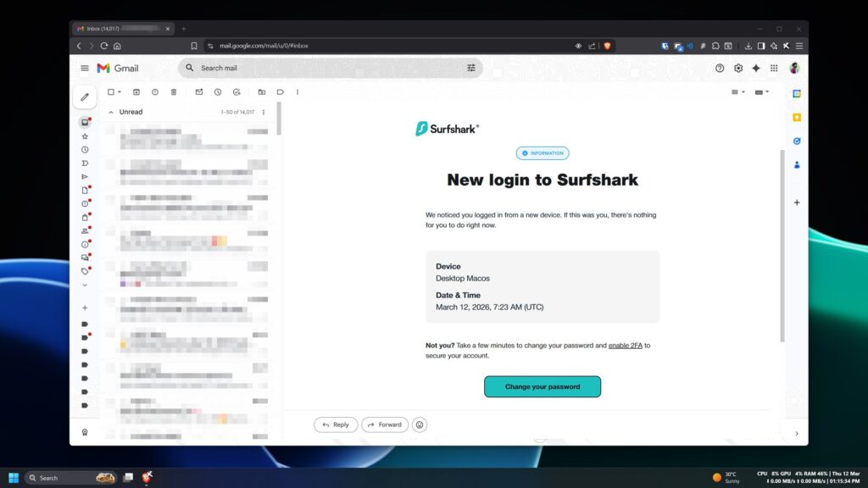Click the Surfshark logo in the email
The image size is (868, 488).
[448, 129]
